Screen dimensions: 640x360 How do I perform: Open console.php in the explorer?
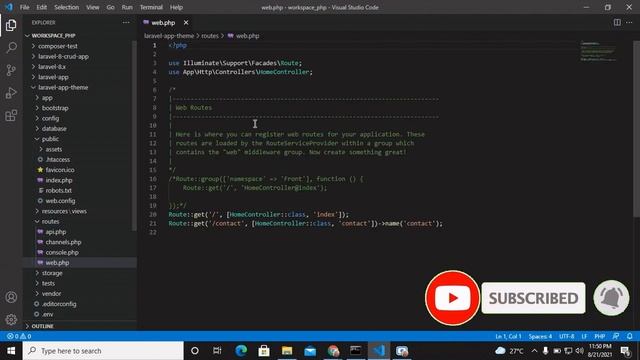(x=62, y=252)
